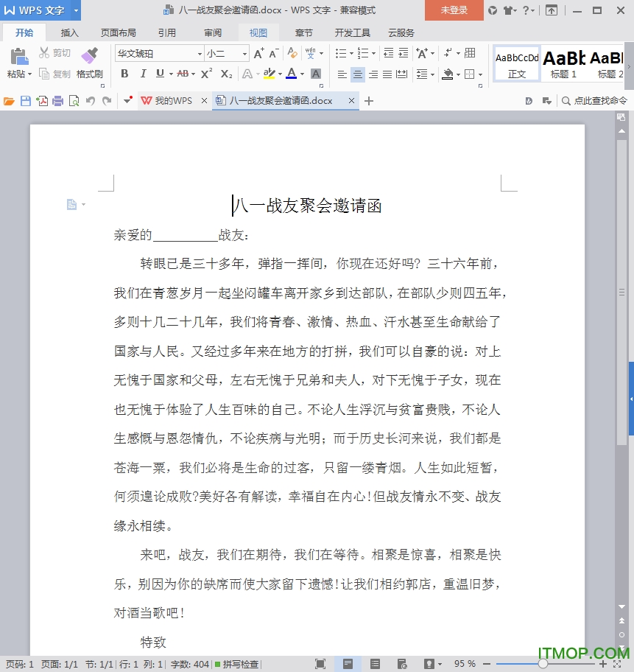Toggle italic formatting
The image size is (634, 672).
(x=143, y=74)
